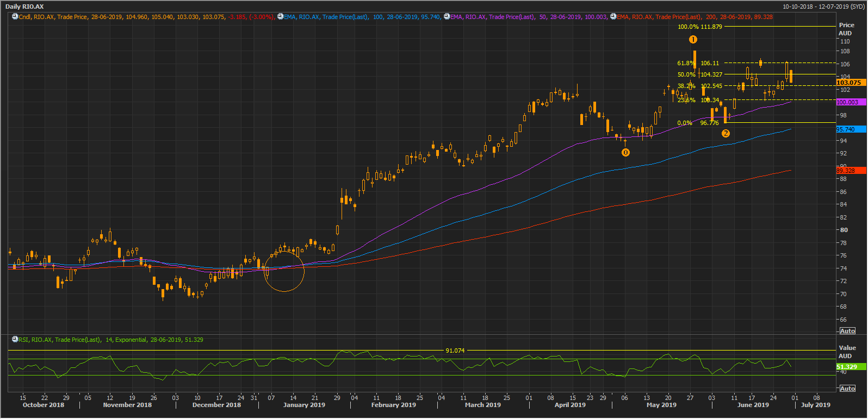Click the Value AUD axis header
The width and height of the screenshot is (868, 419).
pos(847,352)
